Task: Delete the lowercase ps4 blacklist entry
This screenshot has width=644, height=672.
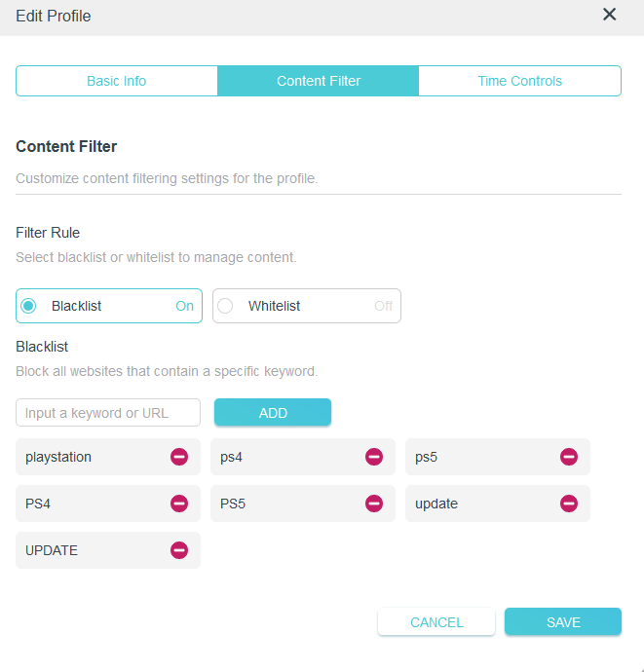Action: coord(374,457)
